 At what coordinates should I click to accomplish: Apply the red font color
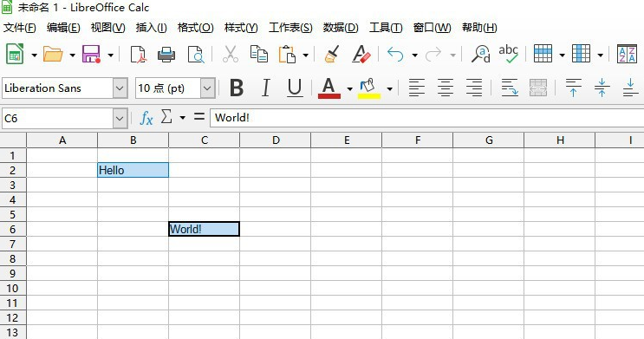point(329,88)
